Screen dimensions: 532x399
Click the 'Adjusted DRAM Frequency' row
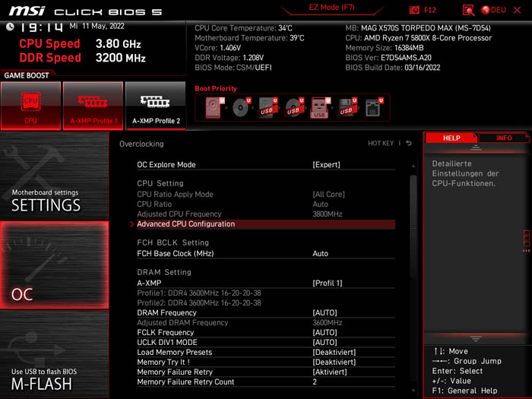266,323
